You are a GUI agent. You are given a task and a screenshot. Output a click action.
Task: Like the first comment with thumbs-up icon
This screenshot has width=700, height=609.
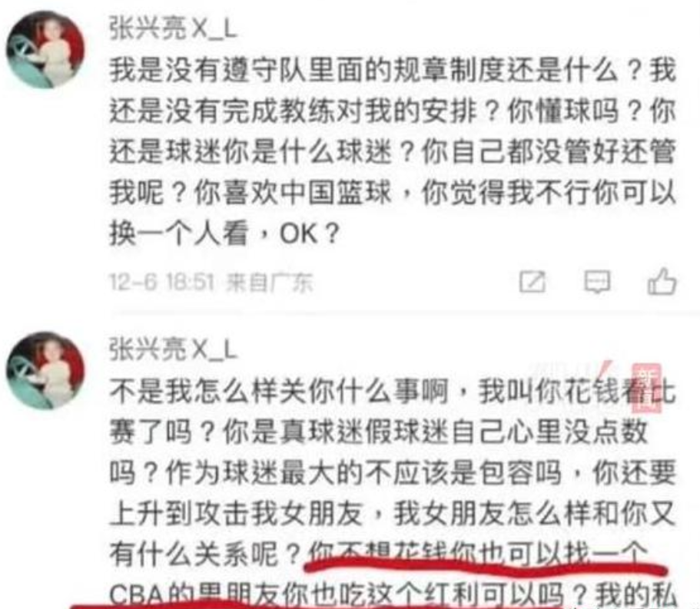(662, 281)
